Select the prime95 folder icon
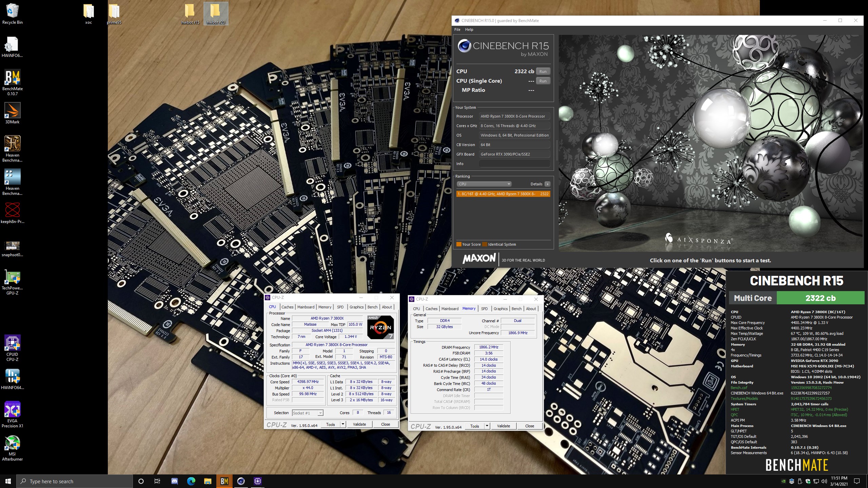 114,14
